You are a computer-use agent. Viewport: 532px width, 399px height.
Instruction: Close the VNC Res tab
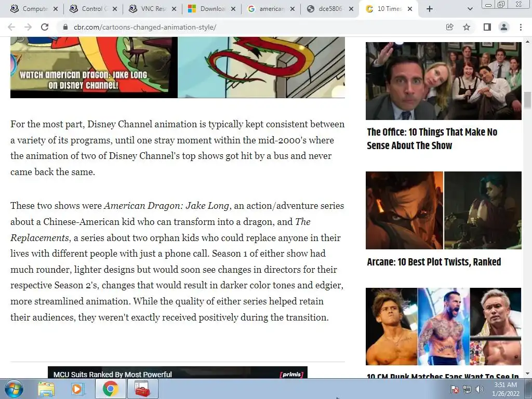click(174, 9)
